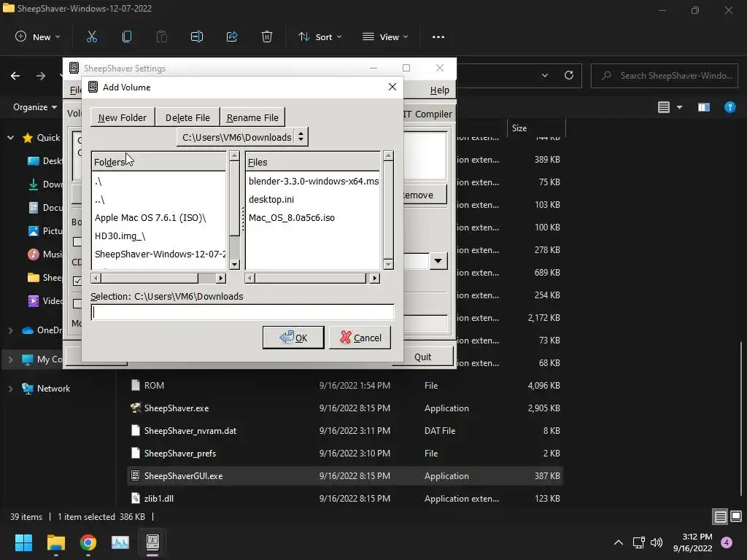Expand the Network tree node

click(x=10, y=389)
